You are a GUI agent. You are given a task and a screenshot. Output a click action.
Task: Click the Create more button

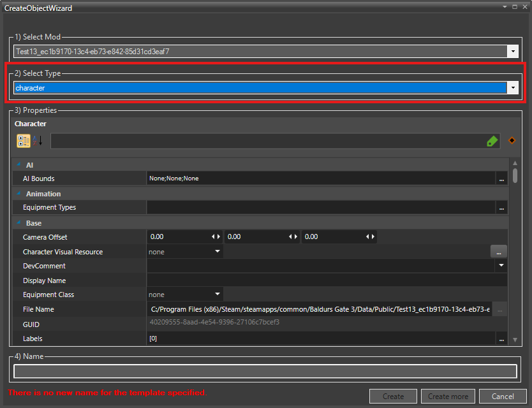[448, 396]
